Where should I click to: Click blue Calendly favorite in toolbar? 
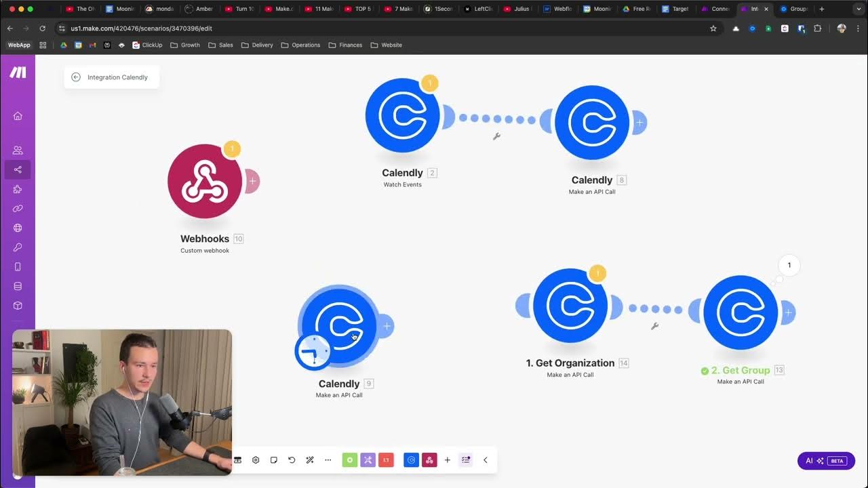tap(411, 460)
